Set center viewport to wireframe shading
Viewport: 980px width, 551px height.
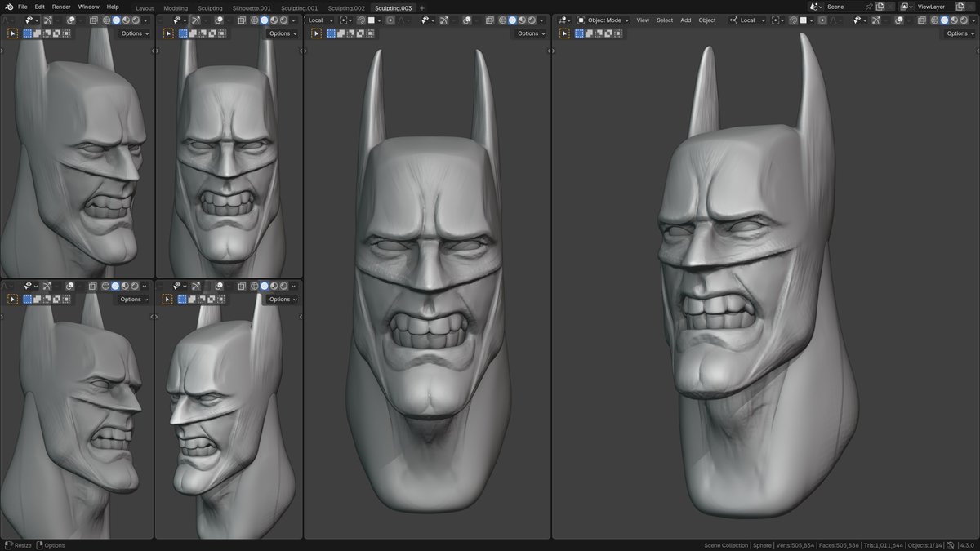coord(502,20)
